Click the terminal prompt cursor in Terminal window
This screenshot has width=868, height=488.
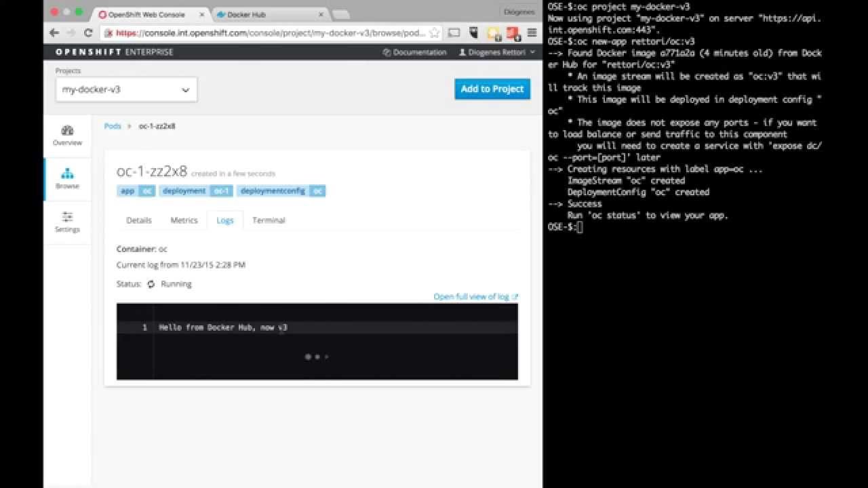580,227
